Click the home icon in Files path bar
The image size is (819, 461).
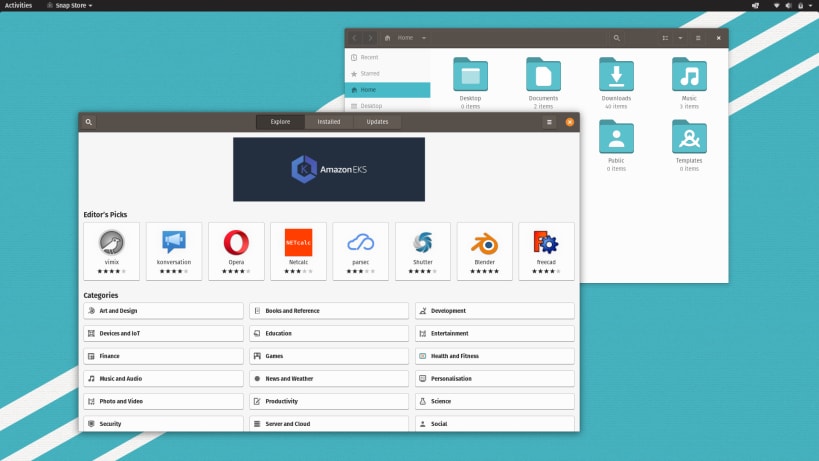point(388,38)
